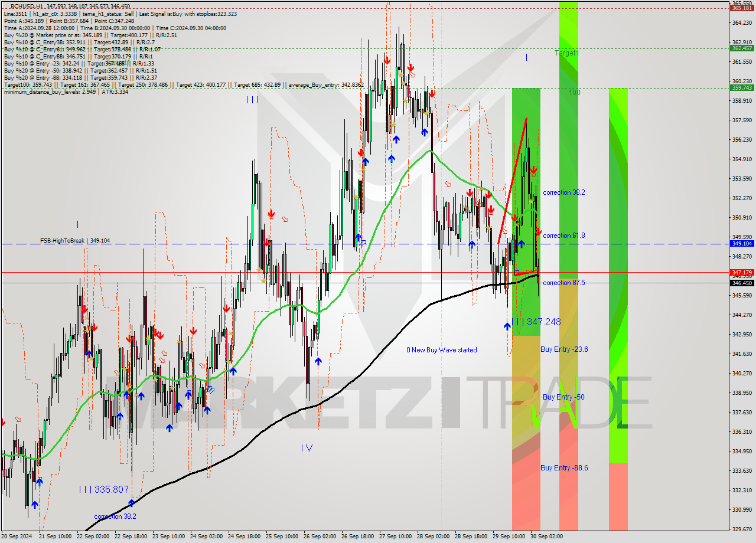Screen dimensions: 756x543
Task: Click 341.630 on the price axis
Action: point(742,354)
